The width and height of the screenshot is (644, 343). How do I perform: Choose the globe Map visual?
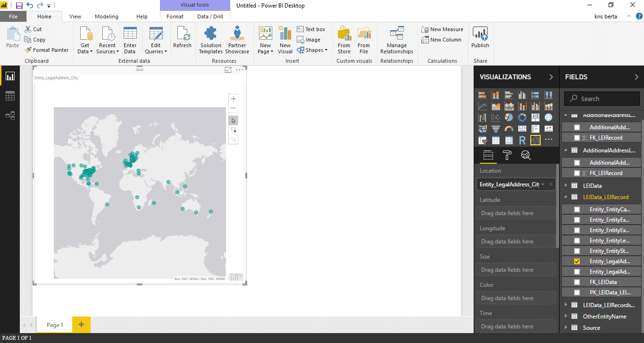[549, 117]
